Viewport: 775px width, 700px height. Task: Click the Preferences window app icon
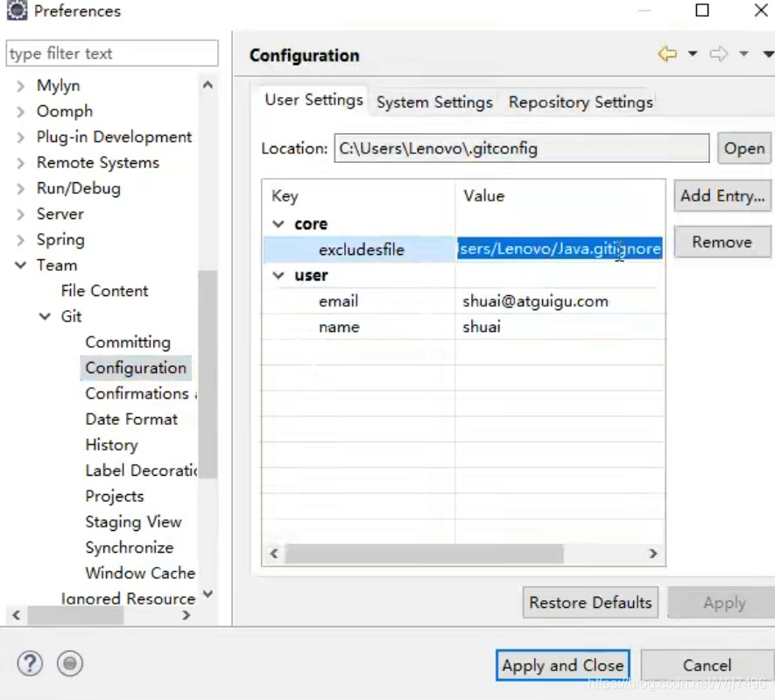[x=17, y=11]
